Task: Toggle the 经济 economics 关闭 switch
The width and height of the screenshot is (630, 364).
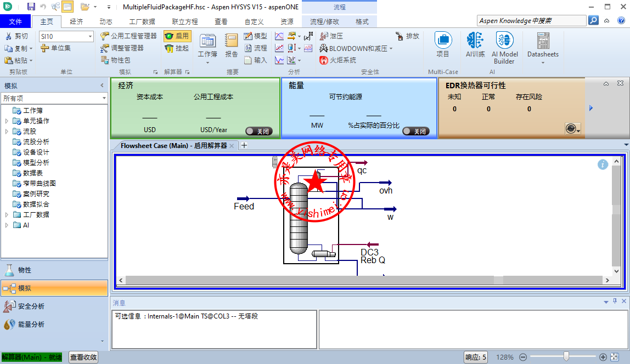Action: (259, 131)
